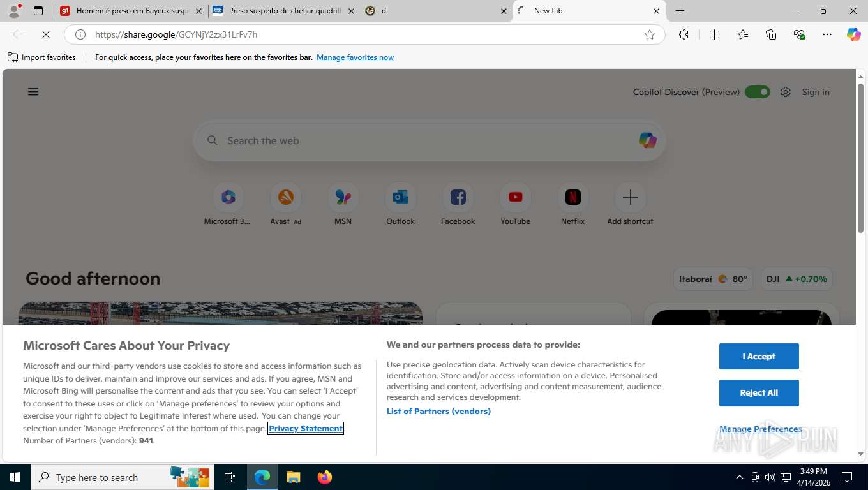Open the notification center icon
Viewport: 868px width, 490px height.
coord(847,477)
